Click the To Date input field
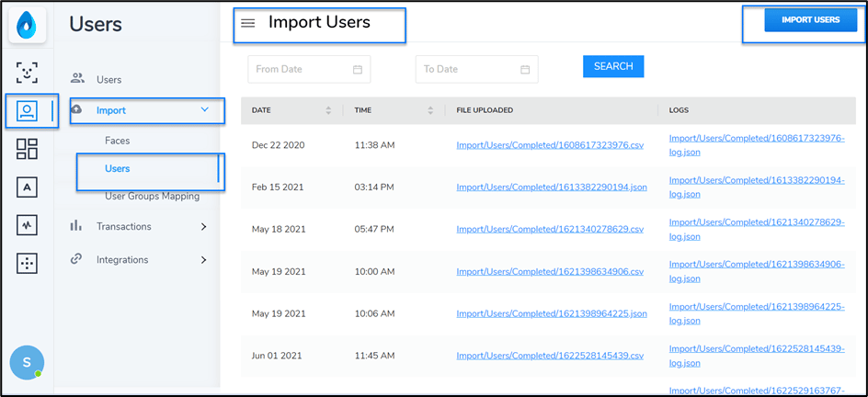 point(476,69)
